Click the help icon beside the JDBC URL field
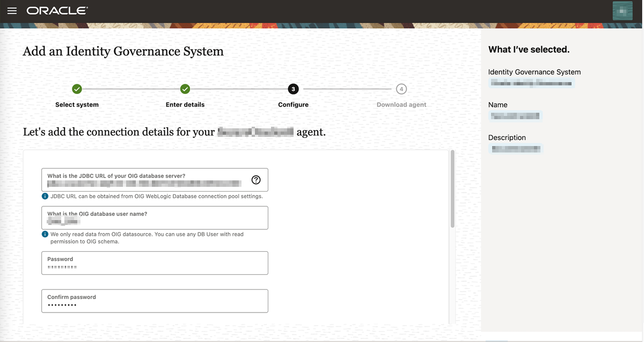 click(257, 179)
